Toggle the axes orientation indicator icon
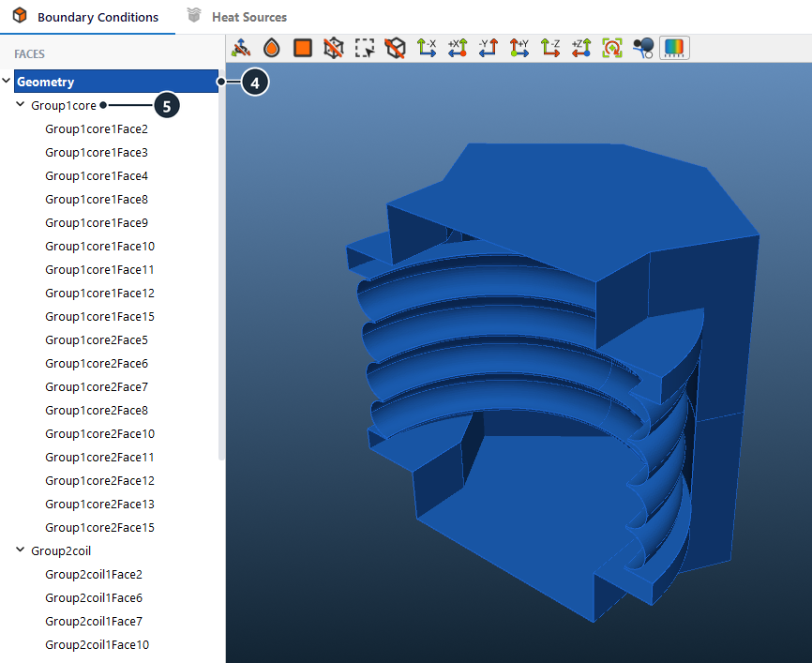This screenshot has height=663, width=812. (241, 48)
